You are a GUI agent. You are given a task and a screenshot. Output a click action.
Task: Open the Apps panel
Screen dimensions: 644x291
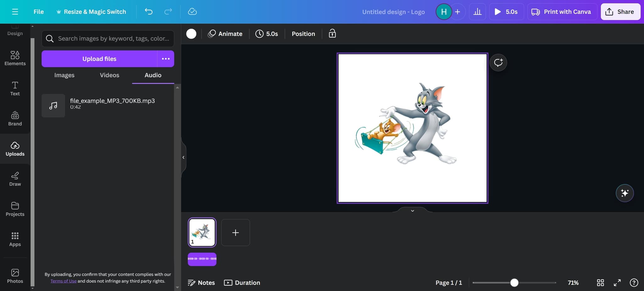pos(15,239)
